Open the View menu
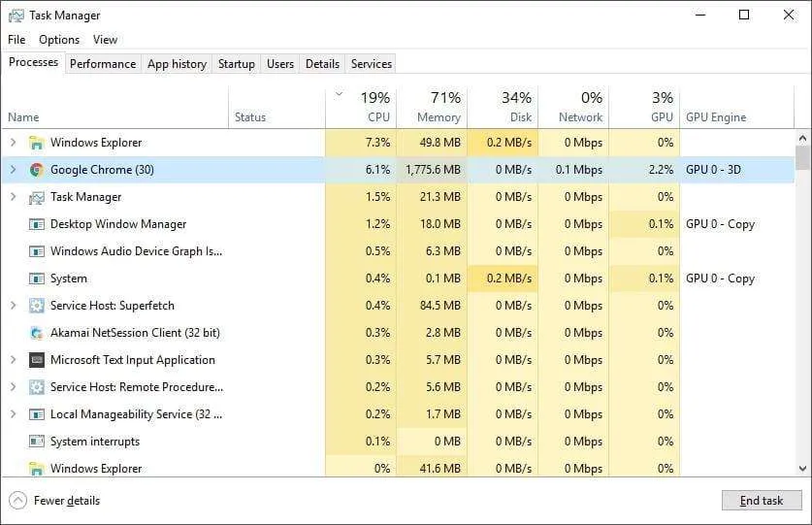This screenshot has width=812, height=525. click(x=105, y=40)
